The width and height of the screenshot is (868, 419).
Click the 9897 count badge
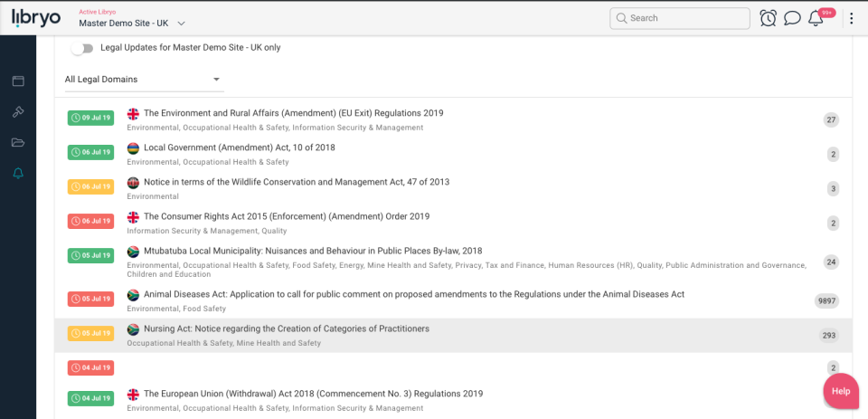click(826, 301)
